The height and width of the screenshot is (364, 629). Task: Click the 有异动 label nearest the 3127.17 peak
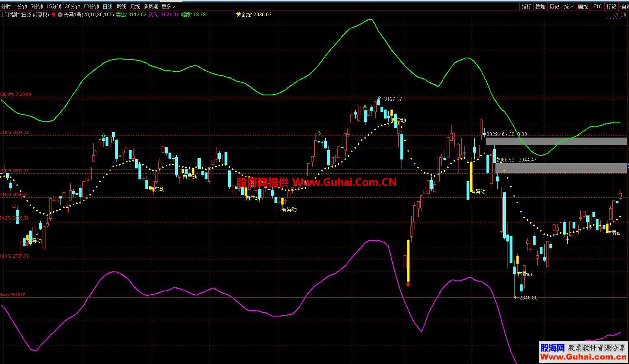pyautogui.click(x=398, y=121)
